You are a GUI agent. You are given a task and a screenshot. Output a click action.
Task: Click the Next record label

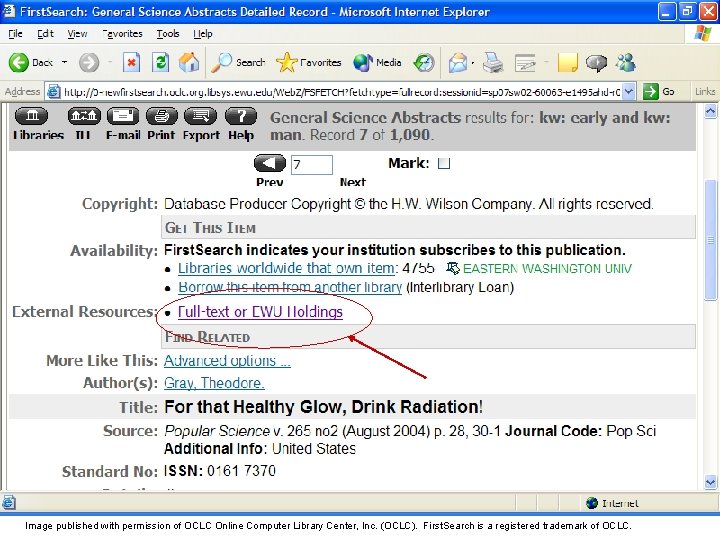[x=352, y=182]
